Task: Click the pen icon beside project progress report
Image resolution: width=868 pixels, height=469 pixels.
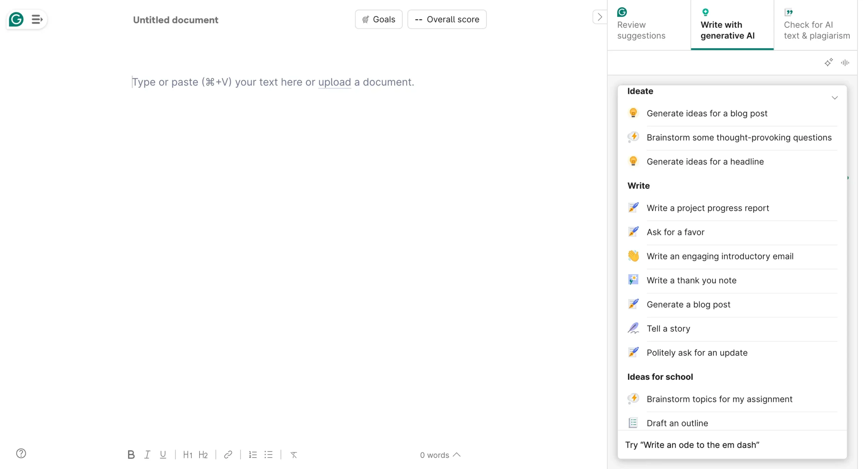Action: (633, 207)
